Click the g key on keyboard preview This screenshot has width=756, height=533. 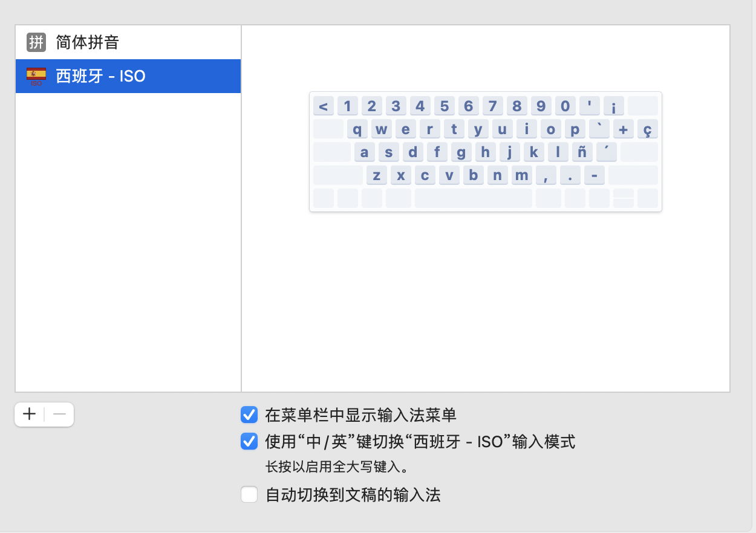coord(461,152)
